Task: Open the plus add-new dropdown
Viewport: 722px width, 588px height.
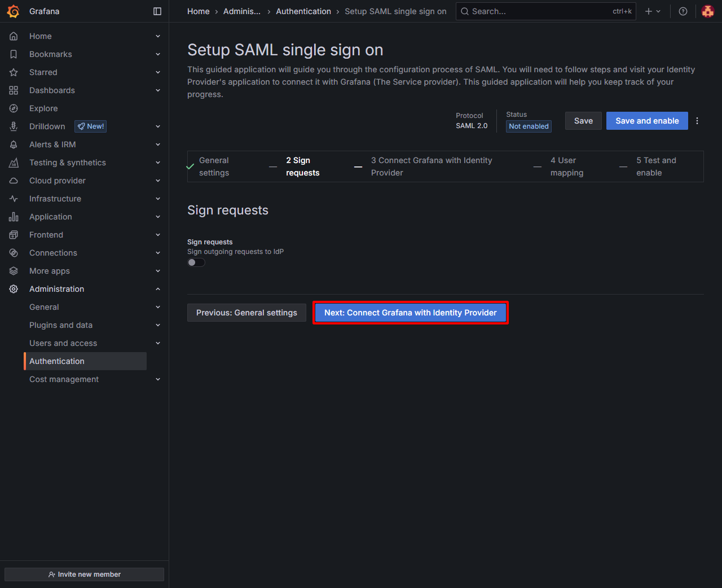Action: pos(652,11)
